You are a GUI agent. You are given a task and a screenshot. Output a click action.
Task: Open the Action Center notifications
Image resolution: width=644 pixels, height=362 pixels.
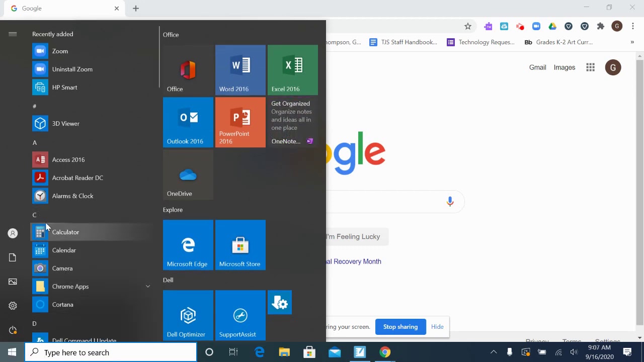627,352
